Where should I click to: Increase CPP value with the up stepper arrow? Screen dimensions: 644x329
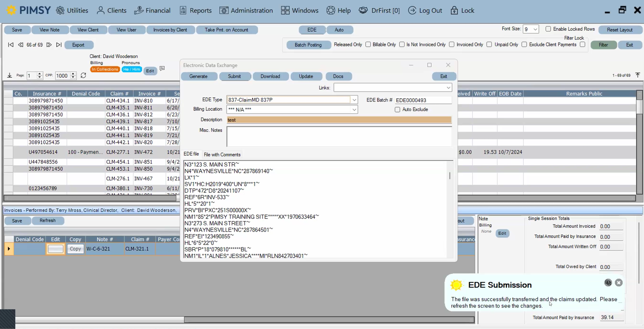73,73
